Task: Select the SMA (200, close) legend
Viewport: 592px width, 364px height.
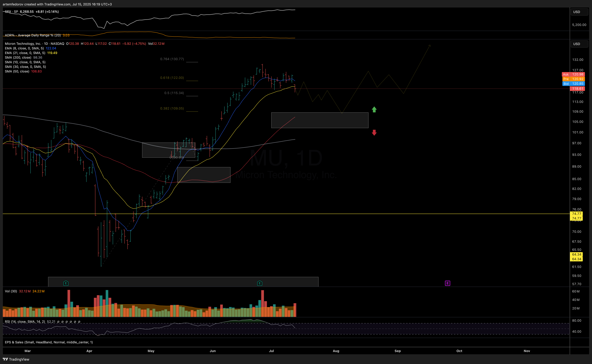Action: 18,58
